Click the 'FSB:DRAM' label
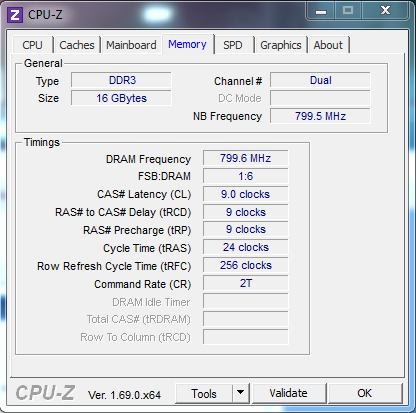416x413 pixels. pyautogui.click(x=164, y=176)
